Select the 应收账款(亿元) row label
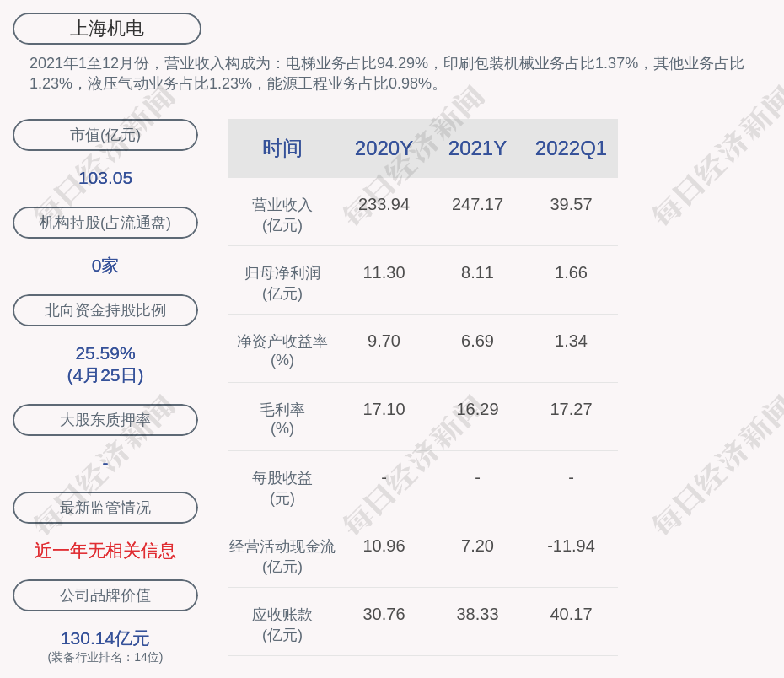784x678 pixels. 282,625
